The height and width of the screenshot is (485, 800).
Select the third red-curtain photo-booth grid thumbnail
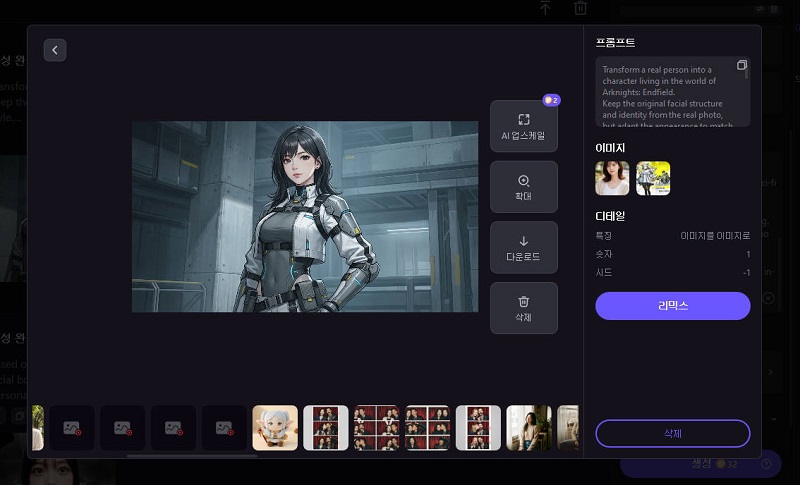pyautogui.click(x=428, y=428)
